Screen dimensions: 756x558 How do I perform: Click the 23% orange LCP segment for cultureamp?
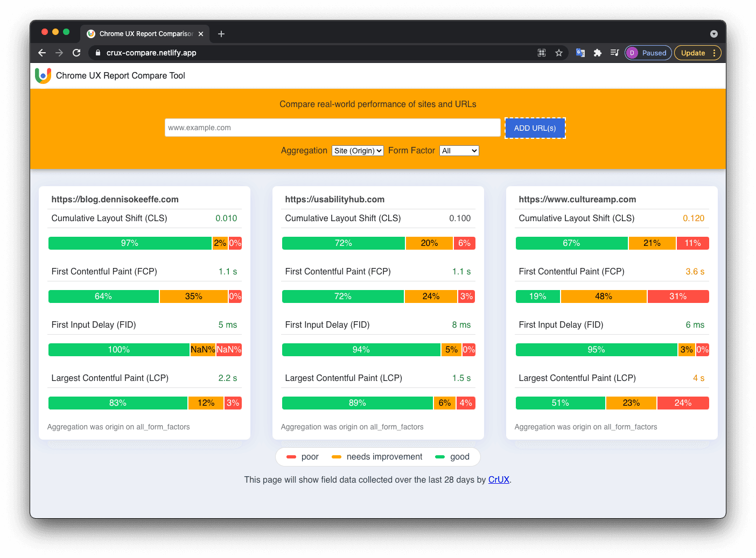[x=632, y=403]
